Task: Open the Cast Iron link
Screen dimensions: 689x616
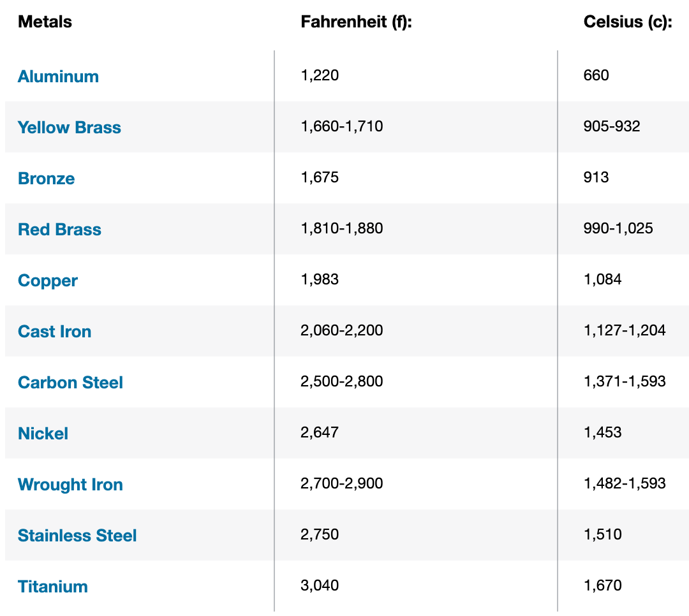Action: point(54,332)
